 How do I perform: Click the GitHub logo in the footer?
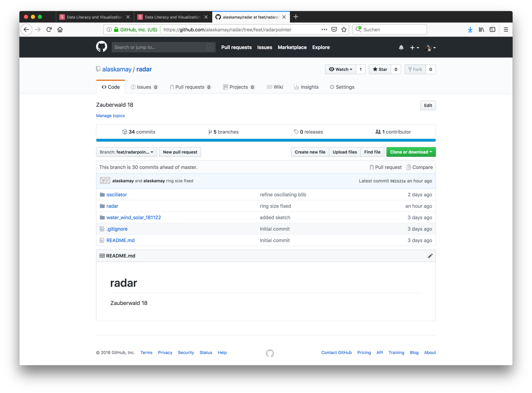tap(270, 353)
